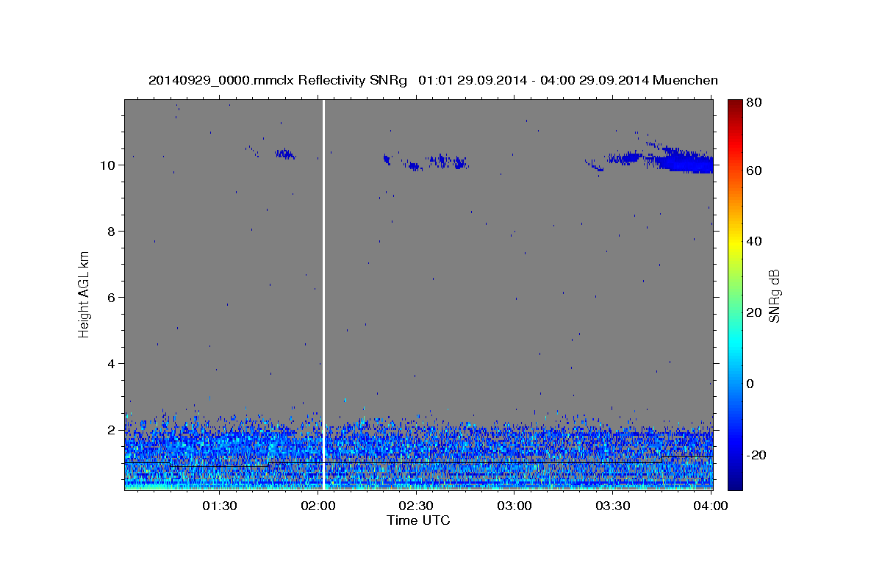The width and height of the screenshot is (882, 588).
Task: Click the 02:30 time tick label
Action: coord(416,506)
